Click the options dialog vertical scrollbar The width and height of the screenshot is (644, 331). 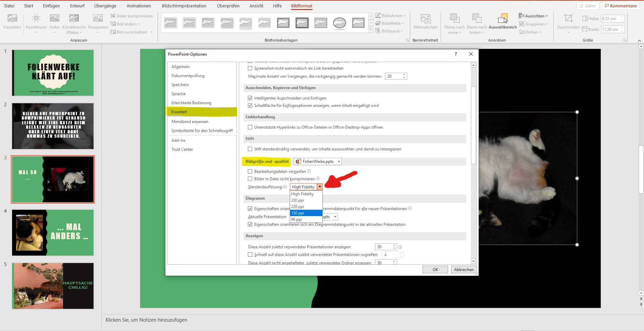click(x=474, y=125)
